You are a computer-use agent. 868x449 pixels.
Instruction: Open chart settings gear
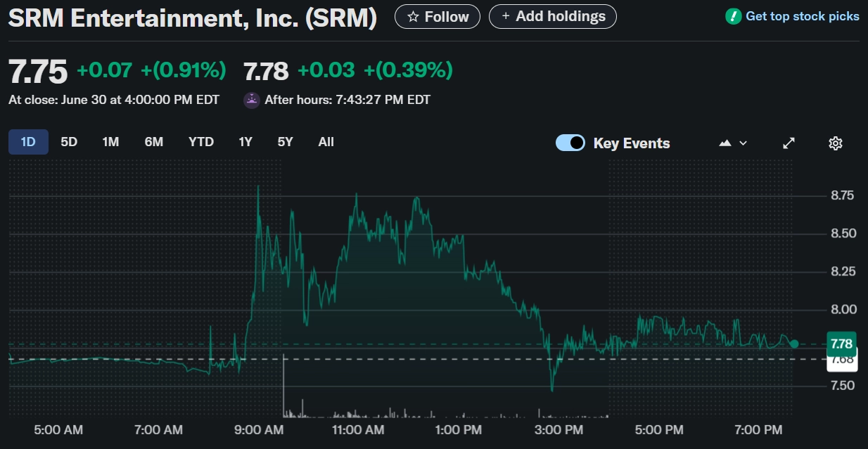click(836, 143)
